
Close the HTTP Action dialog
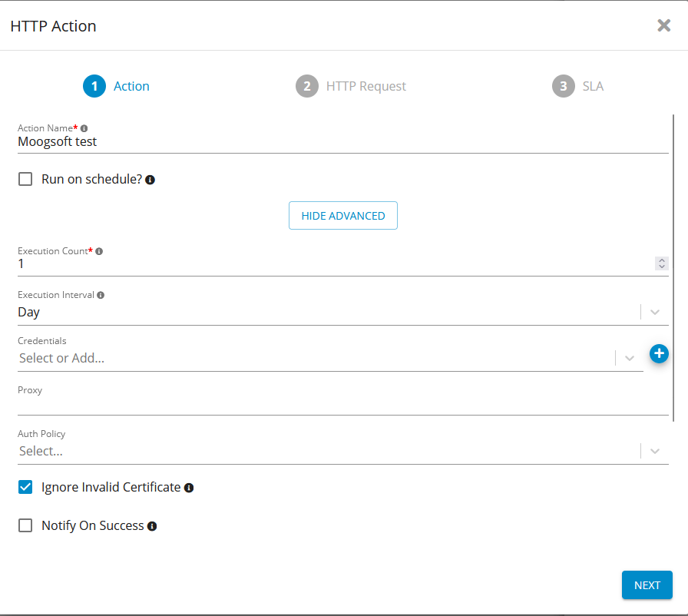(664, 25)
